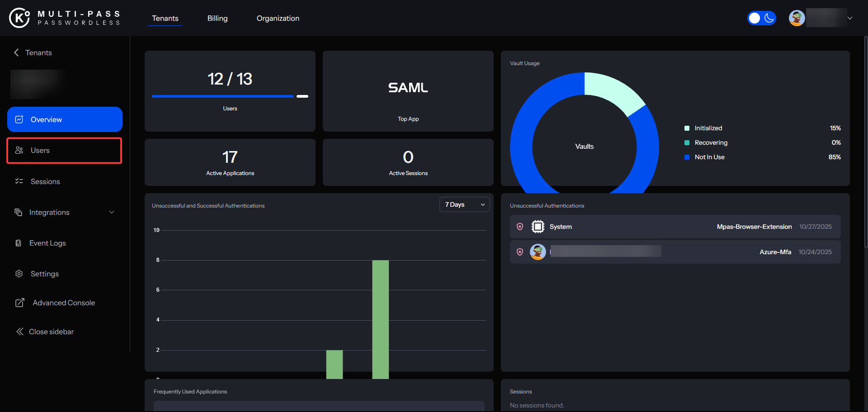Collapse sidebar with Close sidebar arrows
Screen dimensions: 868x412
[20, 331]
